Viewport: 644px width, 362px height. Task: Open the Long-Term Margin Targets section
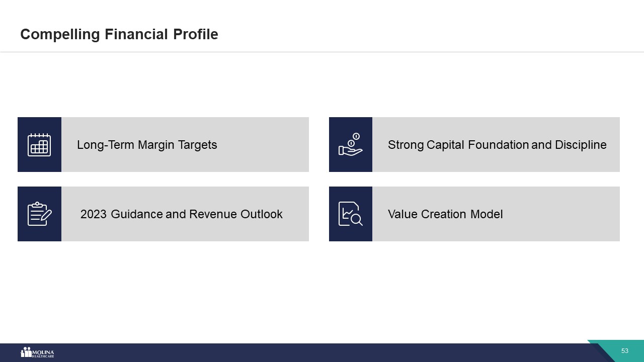coord(147,145)
